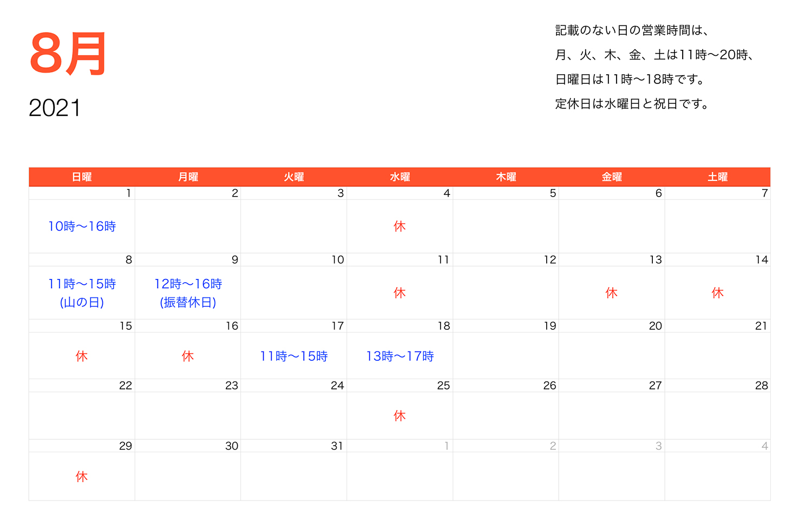812x520 pixels.
Task: Click the orange weekday header bar
Action: (400, 177)
